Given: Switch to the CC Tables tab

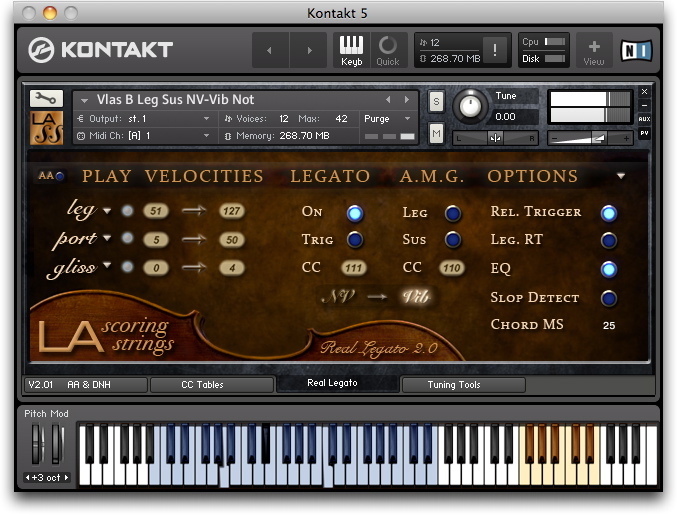Looking at the screenshot, I should [x=212, y=385].
